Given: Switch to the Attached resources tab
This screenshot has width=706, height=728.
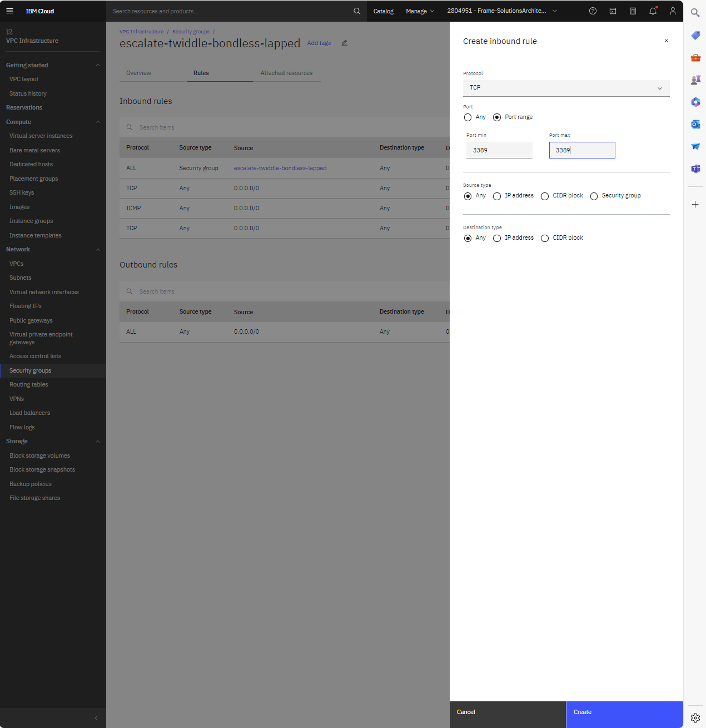Looking at the screenshot, I should pyautogui.click(x=286, y=73).
